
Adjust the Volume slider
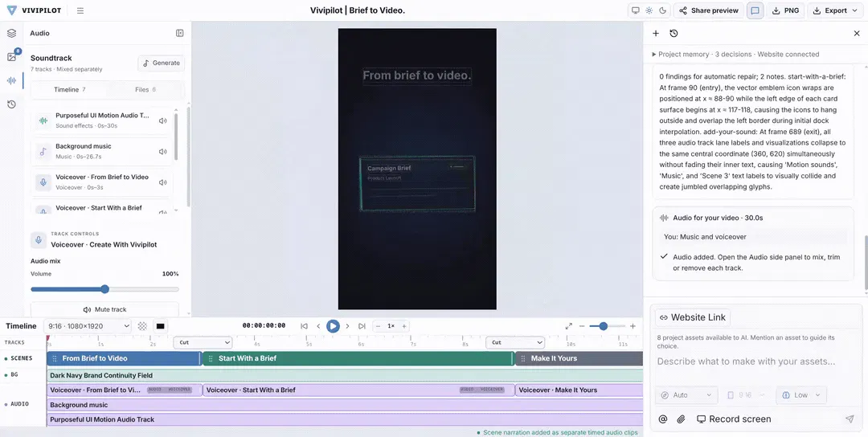(104, 289)
